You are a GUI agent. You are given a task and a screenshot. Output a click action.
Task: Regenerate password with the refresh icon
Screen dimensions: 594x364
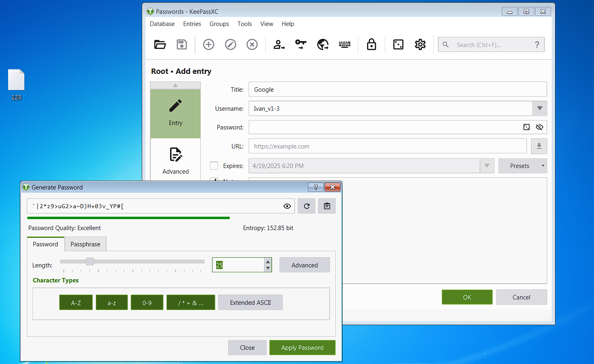coord(306,206)
